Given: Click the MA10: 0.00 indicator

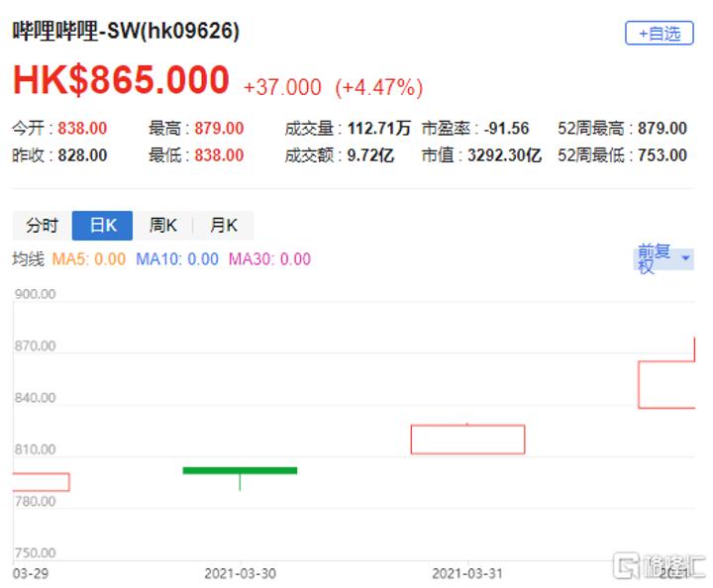Looking at the screenshot, I should pyautogui.click(x=177, y=259).
